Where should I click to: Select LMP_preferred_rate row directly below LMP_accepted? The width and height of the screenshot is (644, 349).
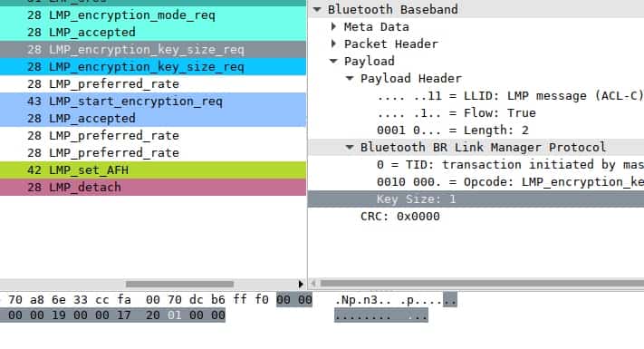[153, 136]
